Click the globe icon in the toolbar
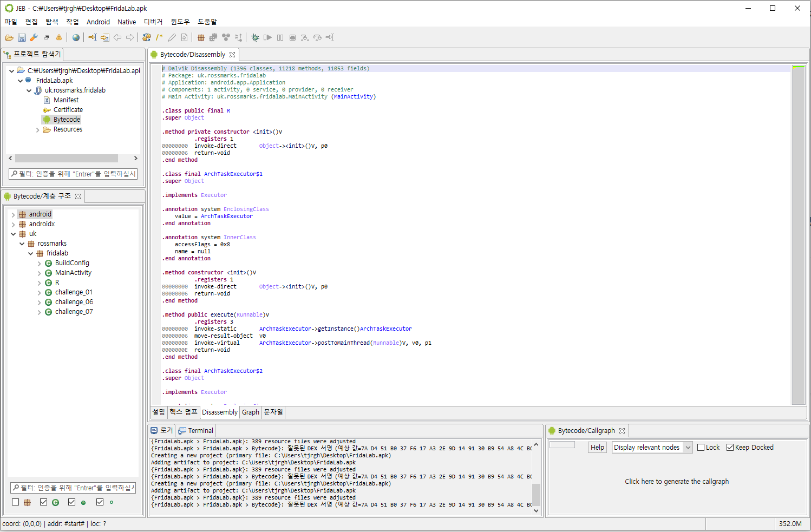The image size is (811, 532). (76, 37)
